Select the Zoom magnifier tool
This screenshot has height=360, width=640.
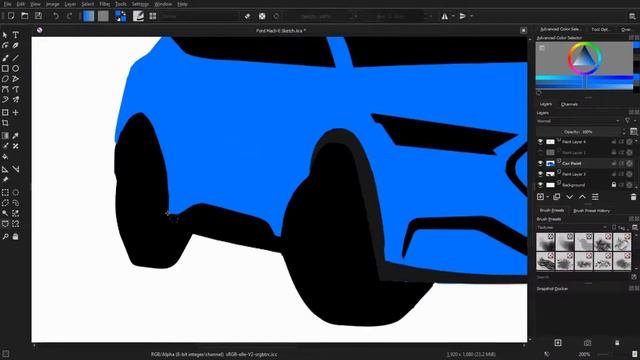[x=5, y=236]
